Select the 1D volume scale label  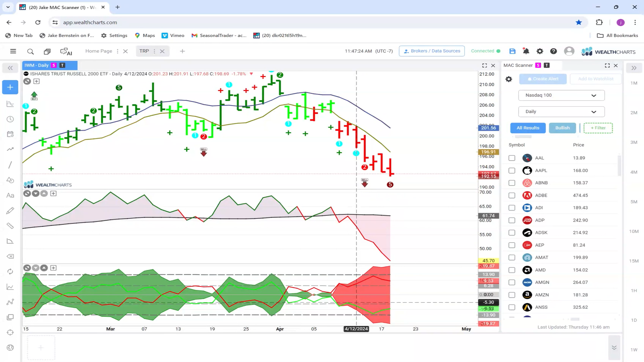coord(634,320)
